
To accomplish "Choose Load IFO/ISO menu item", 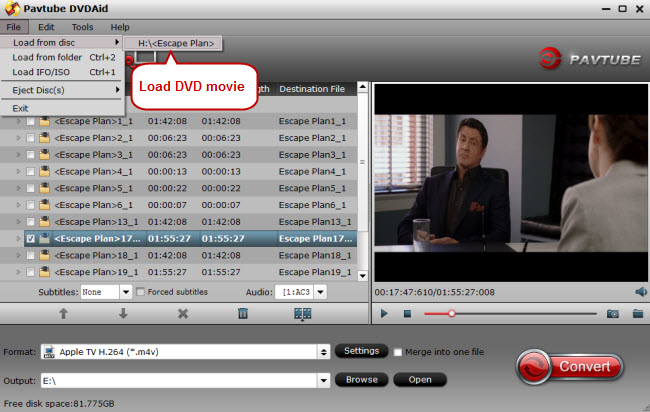I will (x=62, y=72).
